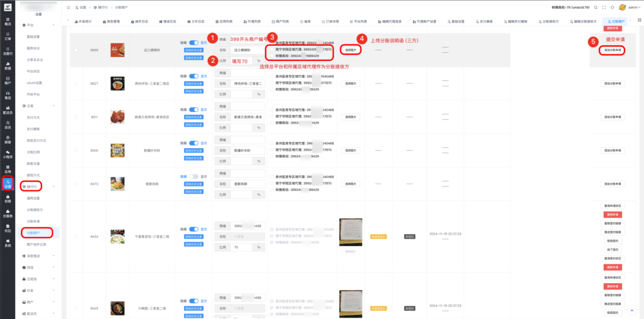The image size is (644, 319).
Task: Open the 数据 data icon in left rail
Action: pos(8,65)
